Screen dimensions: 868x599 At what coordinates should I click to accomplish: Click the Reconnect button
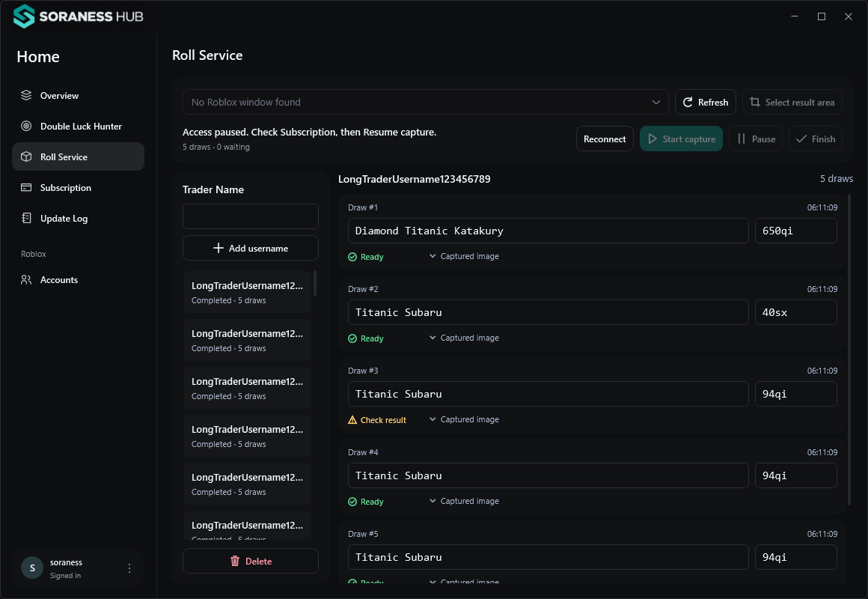pyautogui.click(x=605, y=139)
